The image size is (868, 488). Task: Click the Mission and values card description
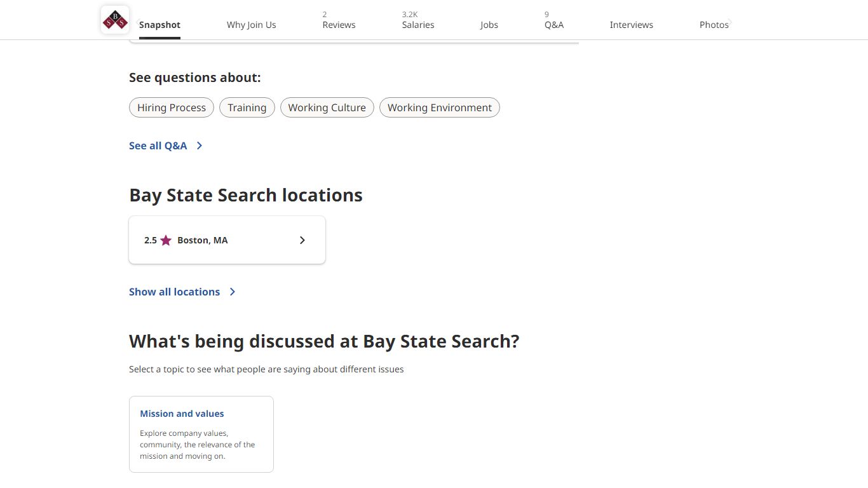tap(198, 445)
